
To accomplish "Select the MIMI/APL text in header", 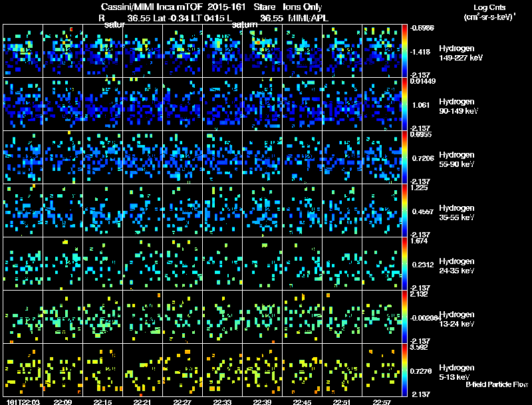I will pos(308,19).
